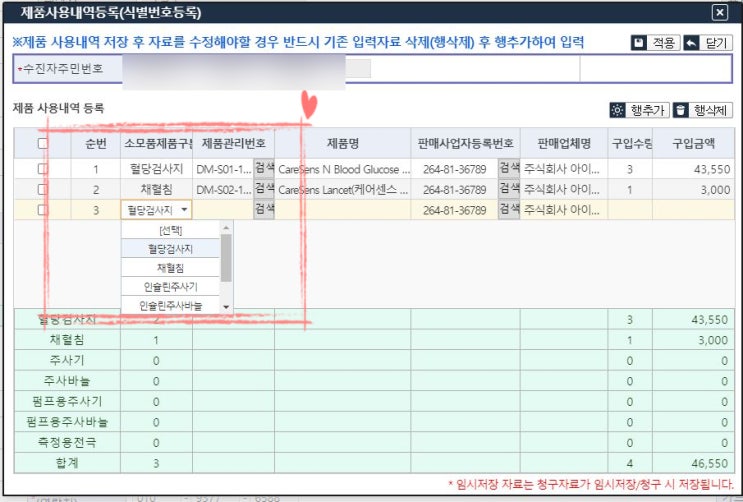Check the checkbox for row 1
743x502 pixels.
click(x=43, y=169)
